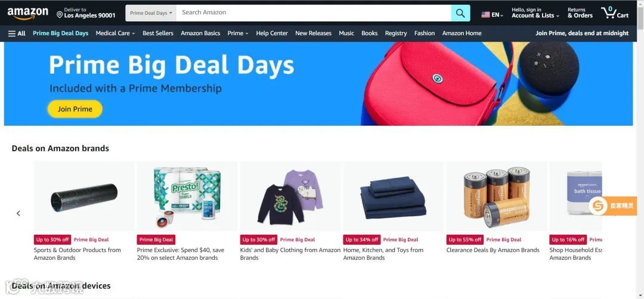Open the shopping Cart icon
644x299 pixels.
click(615, 13)
